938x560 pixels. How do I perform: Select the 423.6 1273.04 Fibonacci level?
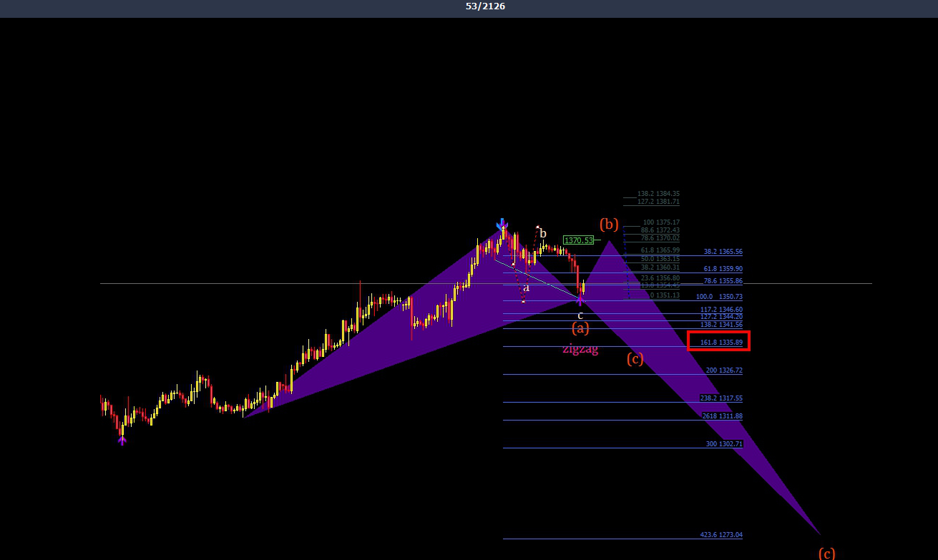(x=721, y=535)
